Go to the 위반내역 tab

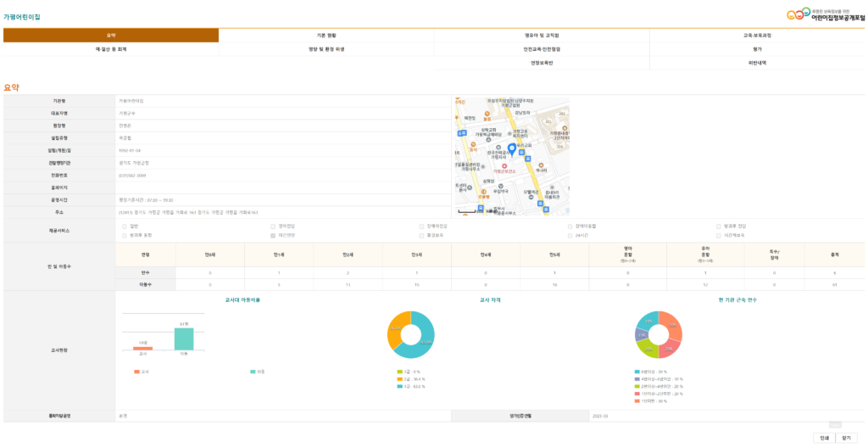tap(757, 63)
